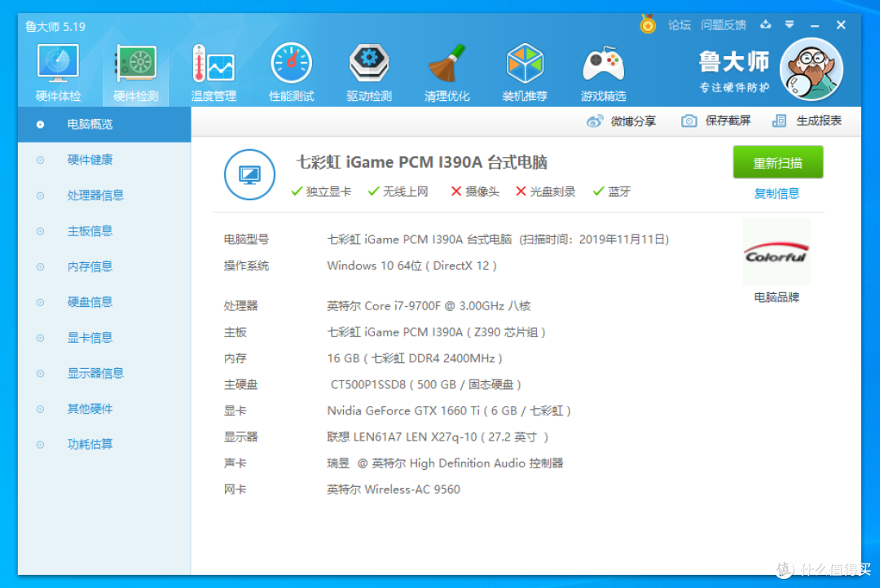Select the 硬件检测 hardware detection icon
Screen dimensions: 880x588
coord(136,73)
